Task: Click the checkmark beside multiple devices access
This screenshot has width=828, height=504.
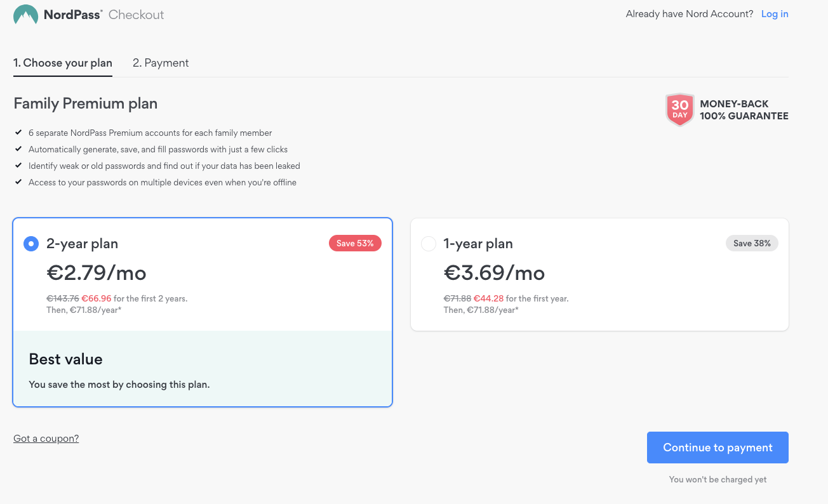Action: (x=18, y=182)
